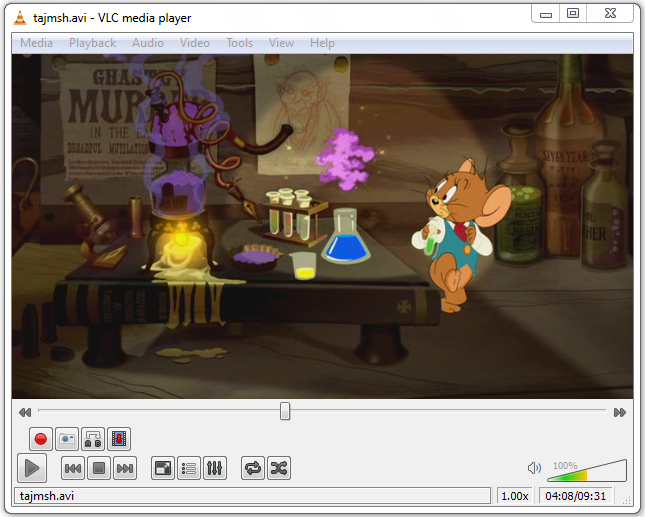Take a snapshot with the camera icon
Viewport: 645px width, 517px height.
tap(67, 439)
